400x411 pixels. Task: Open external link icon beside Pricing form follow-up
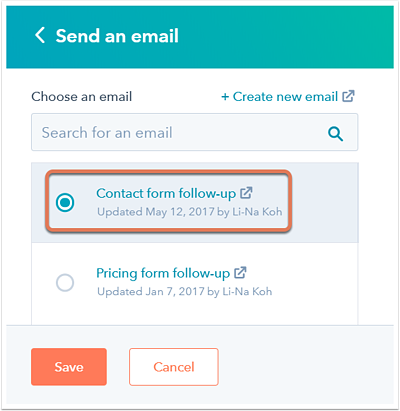(x=240, y=273)
